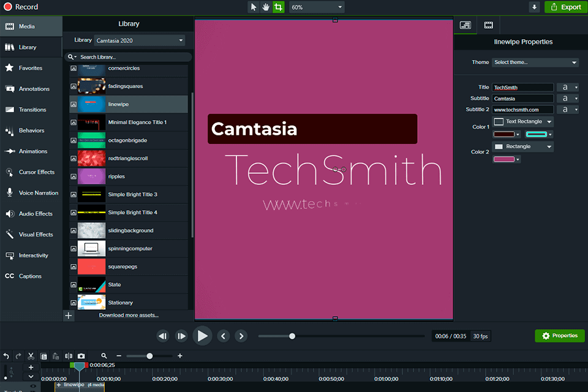588x392 pixels.
Task: Open the Visual Effects tab
Action: click(x=31, y=235)
